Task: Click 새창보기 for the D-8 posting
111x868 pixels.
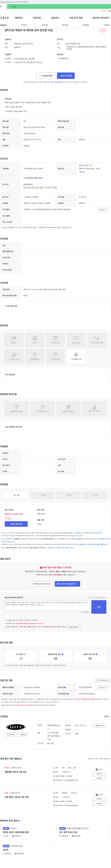Action: pyautogui.click(x=99, y=804)
